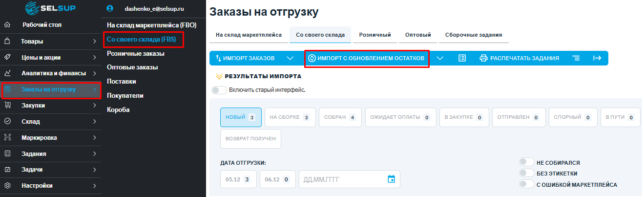Screen dimensions: 644x197
Task: Click the printer icon for printing tasks
Action: (x=483, y=58)
